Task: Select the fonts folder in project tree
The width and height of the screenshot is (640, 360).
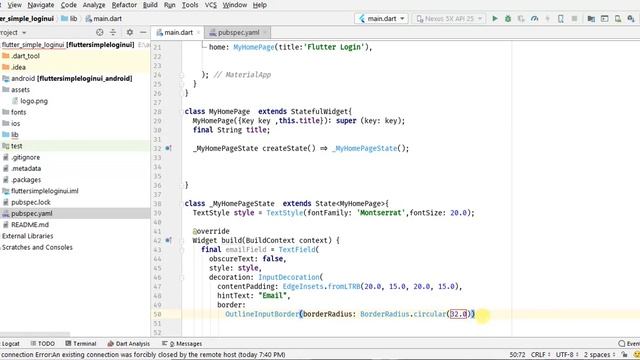Action: pos(18,112)
